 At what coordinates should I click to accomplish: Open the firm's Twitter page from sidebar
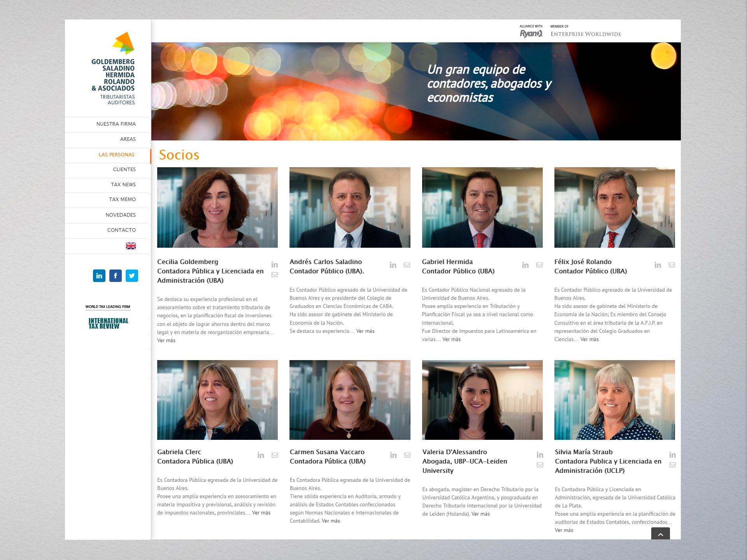click(132, 276)
